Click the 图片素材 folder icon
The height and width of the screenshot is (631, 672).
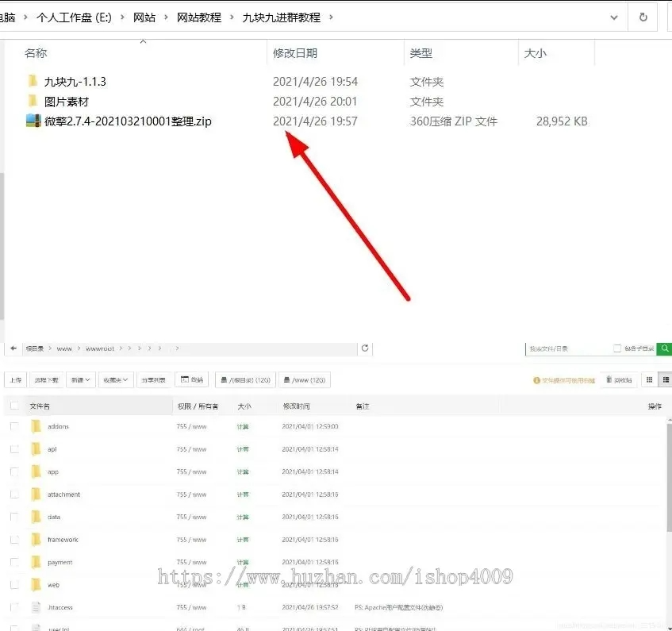tap(33, 101)
